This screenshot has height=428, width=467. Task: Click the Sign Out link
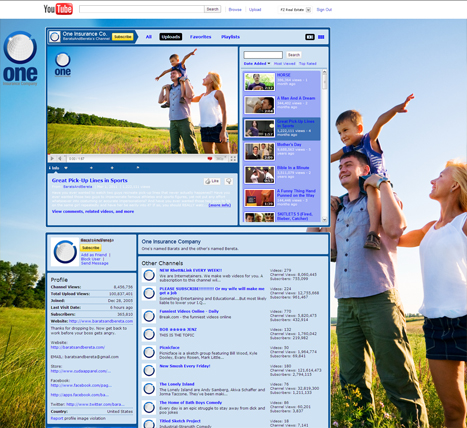tap(324, 10)
